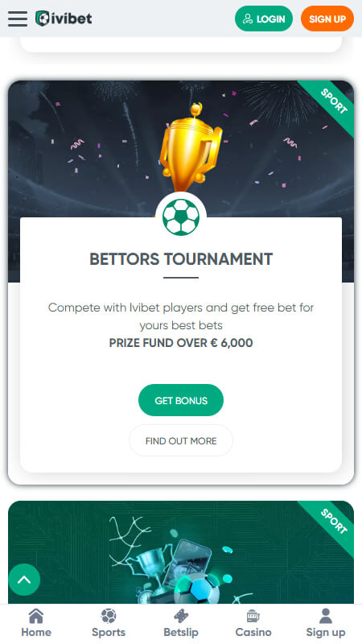362x644 pixels.
Task: Get the Bettors Tournament bonus
Action: tap(181, 400)
